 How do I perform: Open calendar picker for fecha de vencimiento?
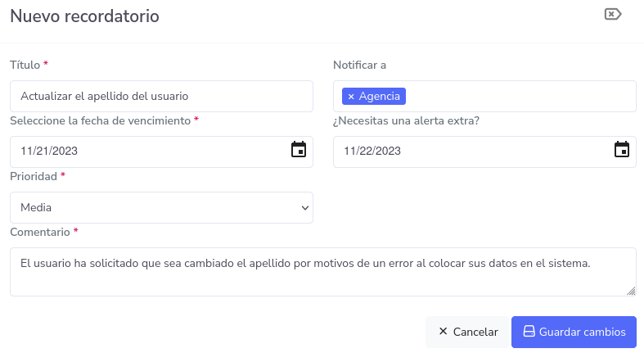299,150
